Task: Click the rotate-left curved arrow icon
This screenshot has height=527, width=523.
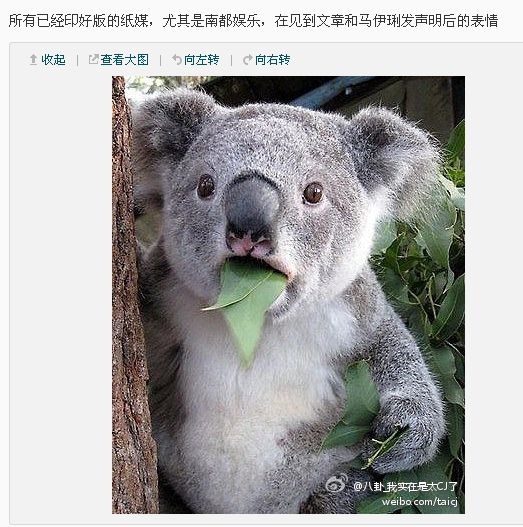Action: point(177,60)
